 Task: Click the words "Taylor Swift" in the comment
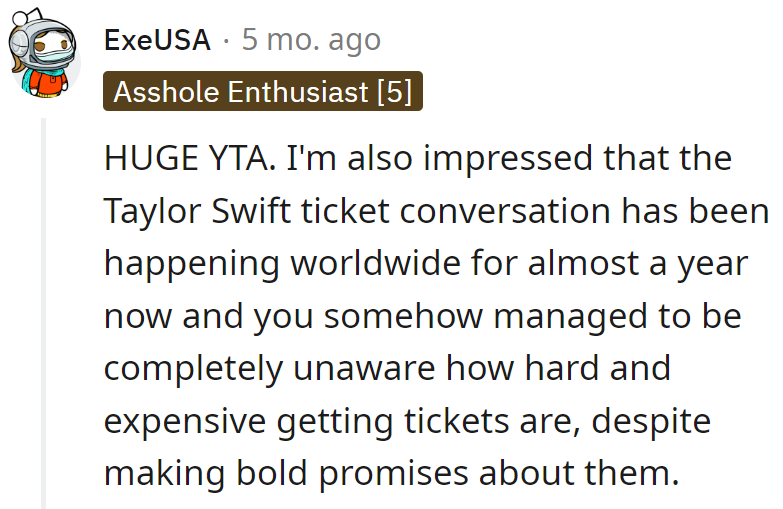click(184, 211)
